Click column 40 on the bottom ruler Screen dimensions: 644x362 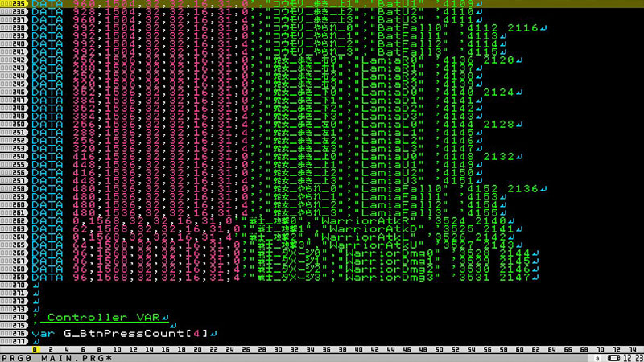click(x=358, y=349)
